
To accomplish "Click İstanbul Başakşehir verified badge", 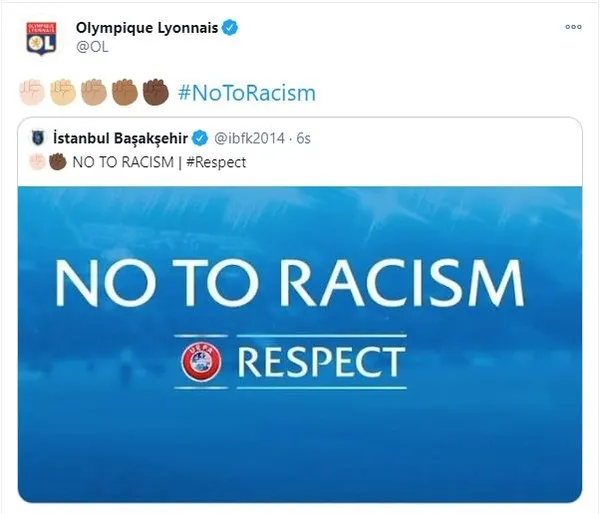I will 200,138.
